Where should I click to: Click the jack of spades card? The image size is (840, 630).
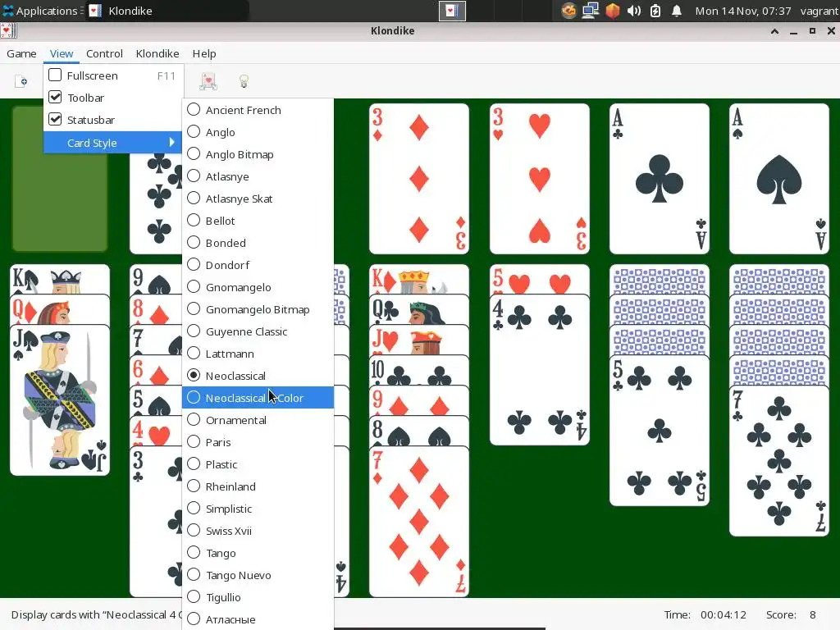tap(59, 400)
